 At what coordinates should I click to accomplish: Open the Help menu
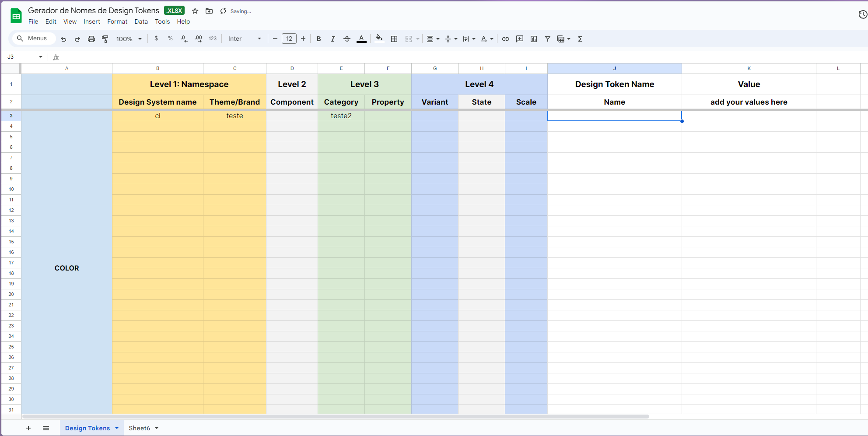(183, 21)
